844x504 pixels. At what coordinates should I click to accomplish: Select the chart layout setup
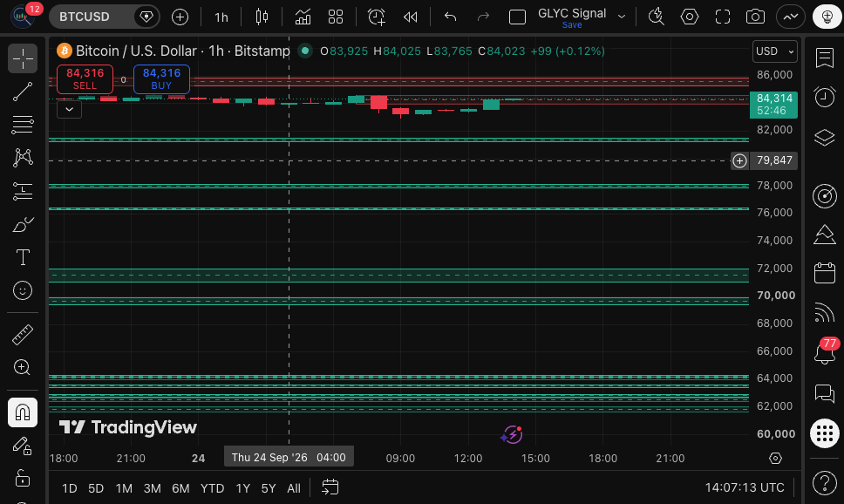pos(517,17)
